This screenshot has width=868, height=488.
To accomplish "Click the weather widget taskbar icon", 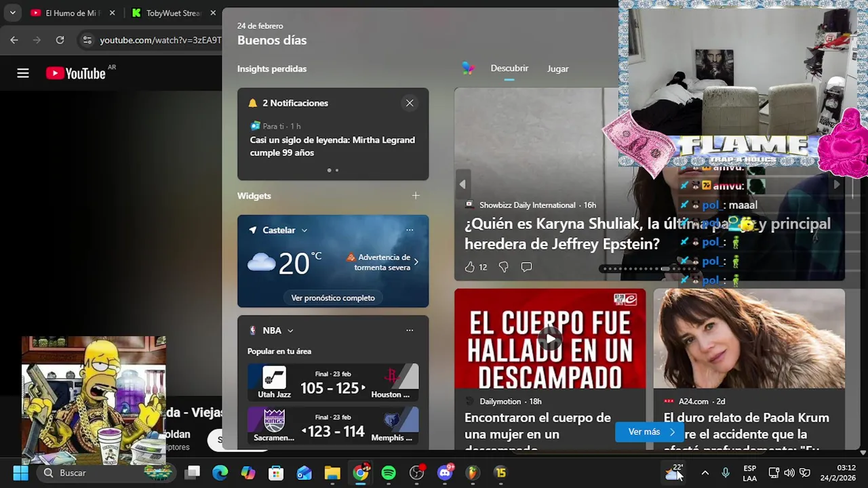I will point(673,472).
